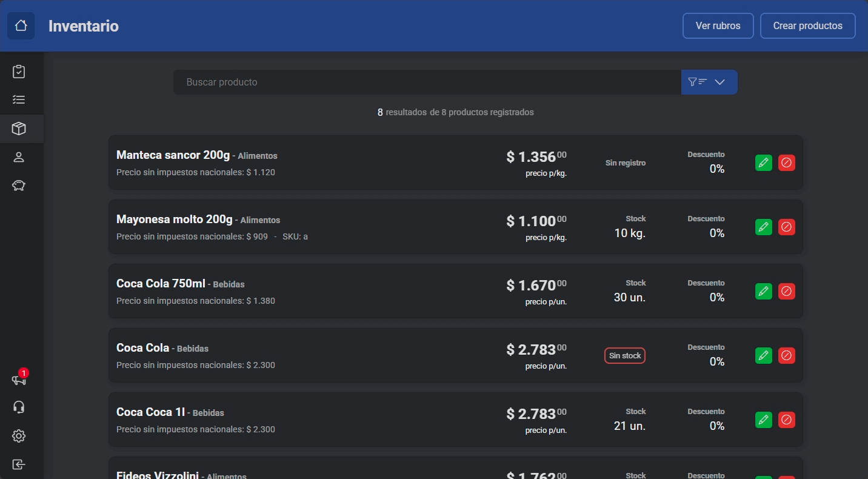
Task: Open the clipboard checklist sidebar icon
Action: click(x=19, y=72)
